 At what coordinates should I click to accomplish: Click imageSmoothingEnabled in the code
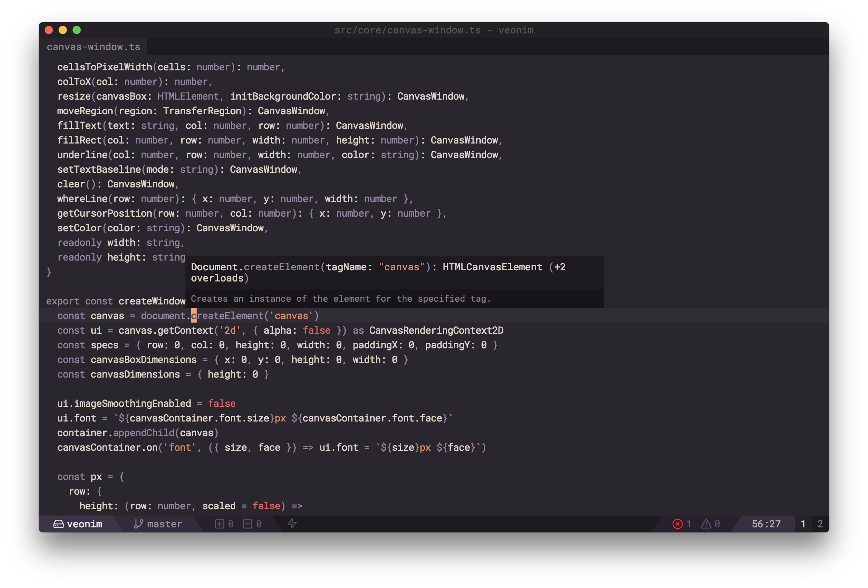[x=132, y=404]
